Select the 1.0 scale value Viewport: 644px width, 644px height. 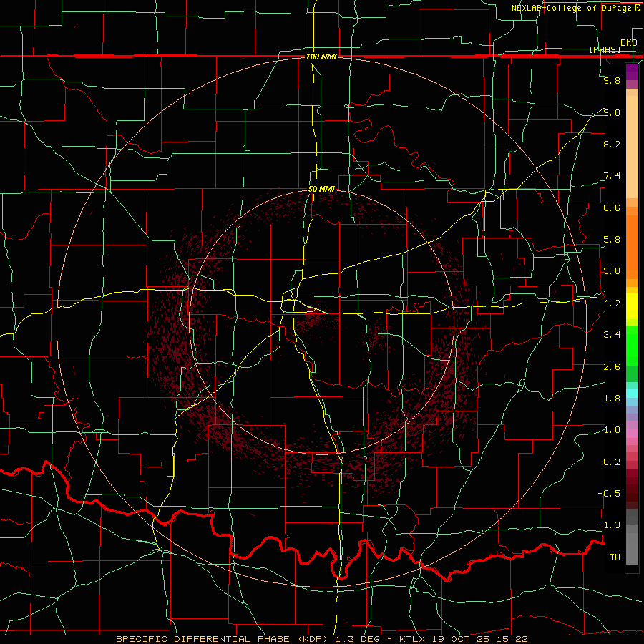point(612,430)
